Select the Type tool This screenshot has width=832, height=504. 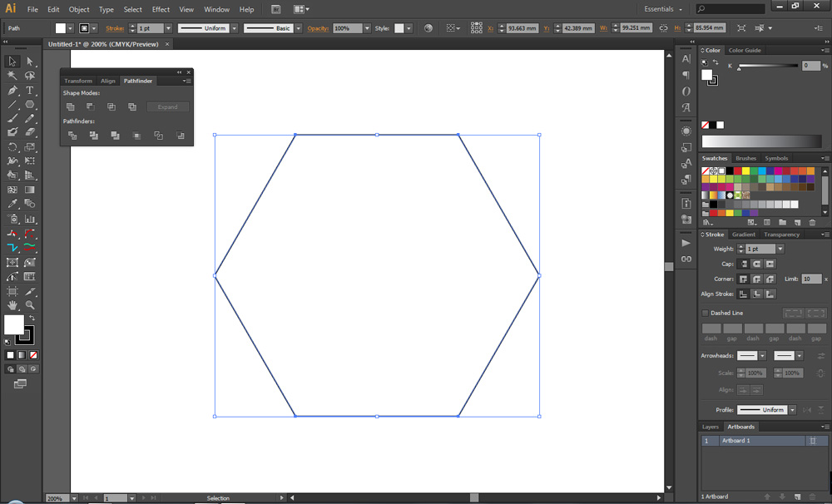tap(30, 90)
